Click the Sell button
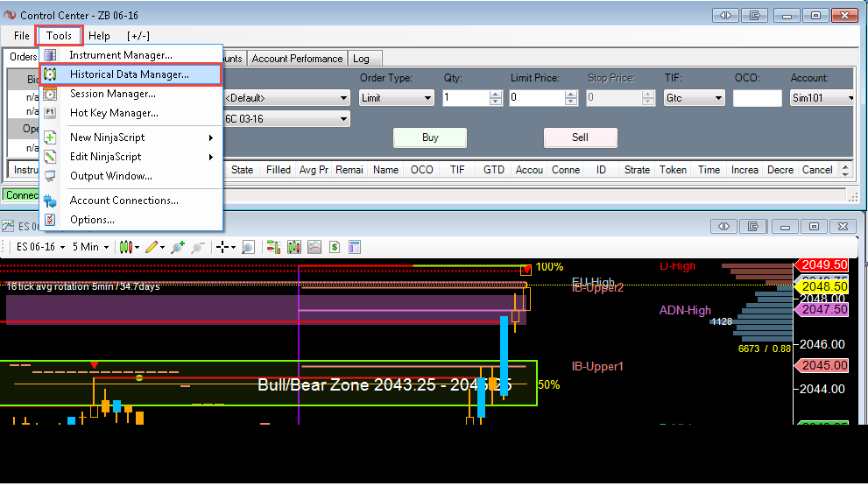The image size is (868, 486). (580, 137)
